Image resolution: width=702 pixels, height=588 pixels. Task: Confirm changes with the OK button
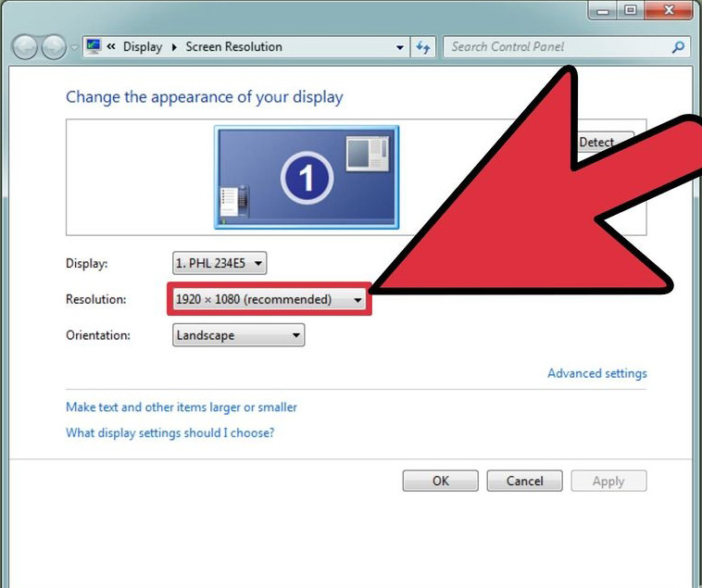coord(440,481)
